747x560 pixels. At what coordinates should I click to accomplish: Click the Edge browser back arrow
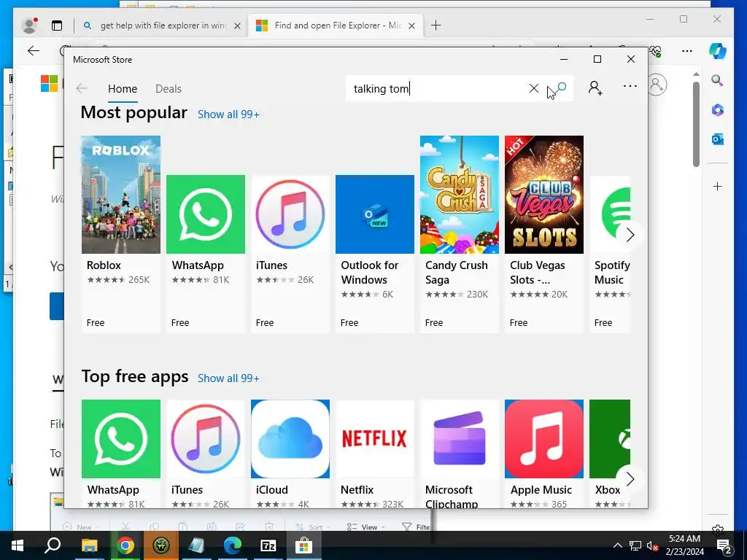(34, 51)
